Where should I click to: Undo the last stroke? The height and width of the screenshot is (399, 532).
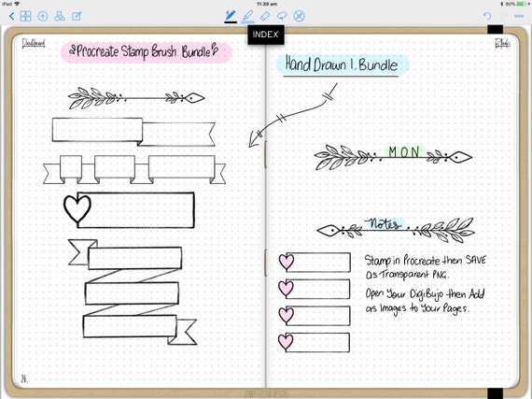coord(487,16)
